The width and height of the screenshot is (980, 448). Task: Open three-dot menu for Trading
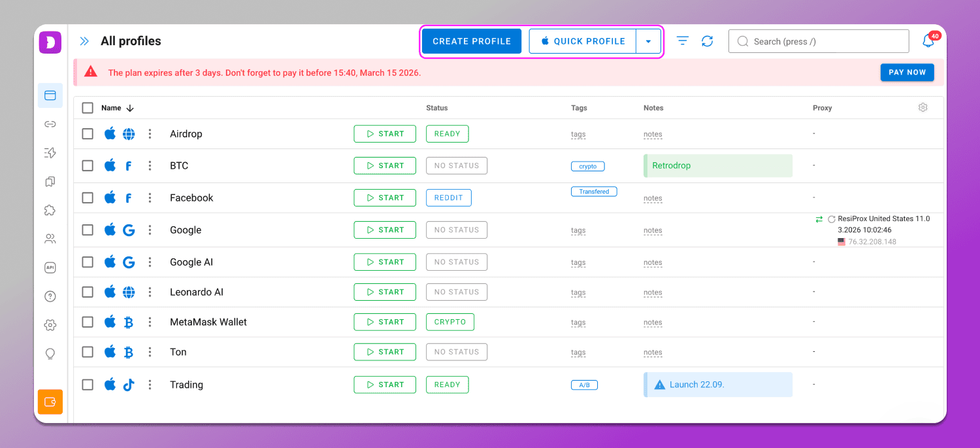(150, 385)
